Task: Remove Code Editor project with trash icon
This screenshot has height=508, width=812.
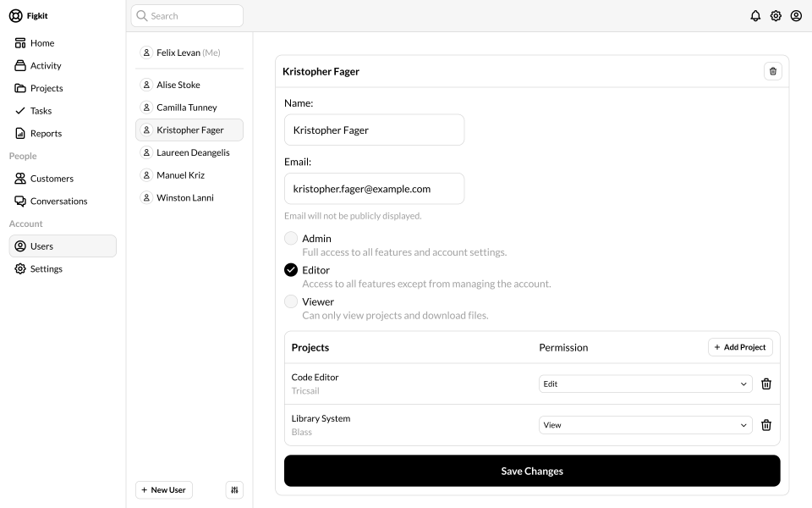Action: coord(766,384)
